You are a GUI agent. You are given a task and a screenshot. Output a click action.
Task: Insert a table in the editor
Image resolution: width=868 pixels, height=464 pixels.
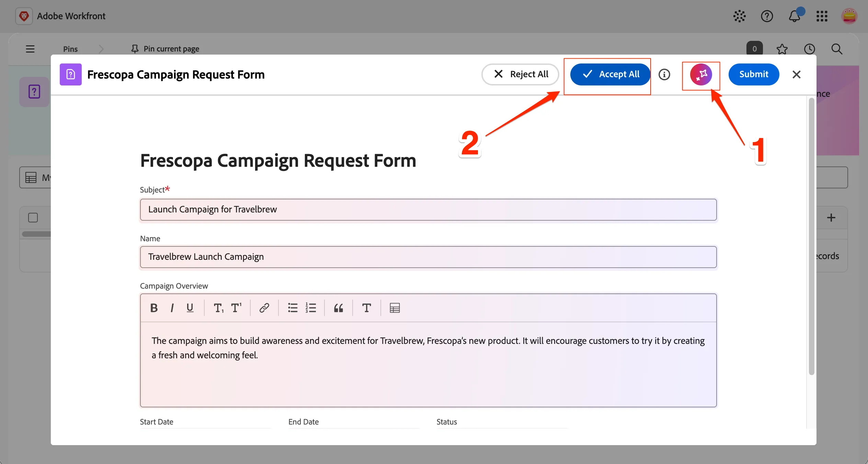coord(395,308)
